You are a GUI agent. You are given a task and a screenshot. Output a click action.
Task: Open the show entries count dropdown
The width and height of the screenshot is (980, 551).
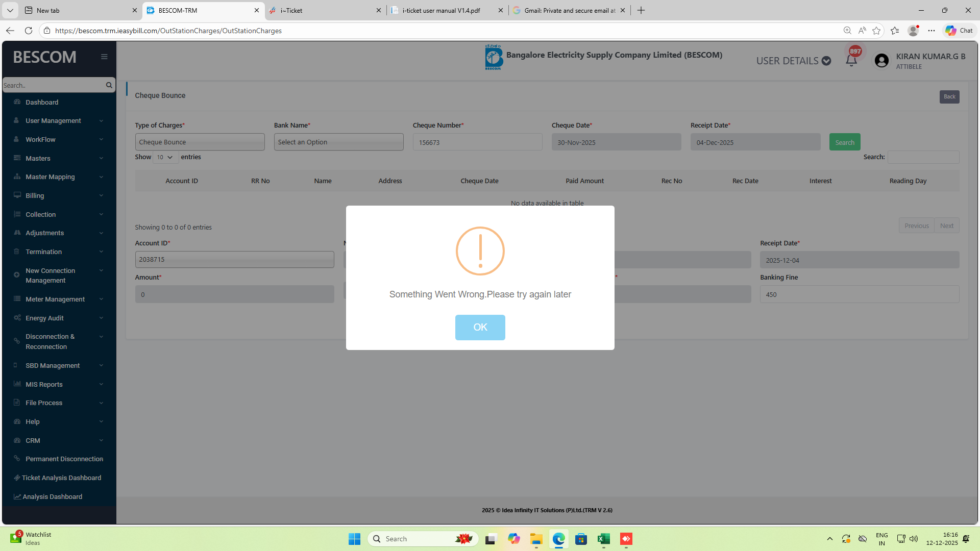tap(165, 157)
